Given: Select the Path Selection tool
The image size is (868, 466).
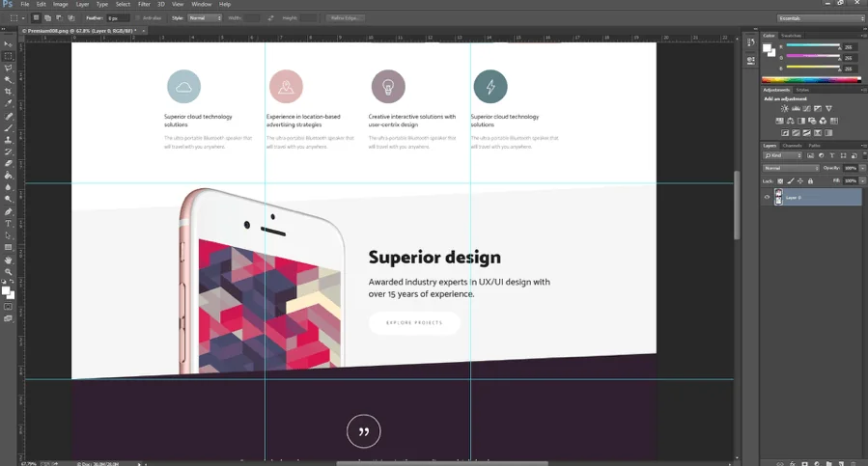Looking at the screenshot, I should [x=9, y=235].
